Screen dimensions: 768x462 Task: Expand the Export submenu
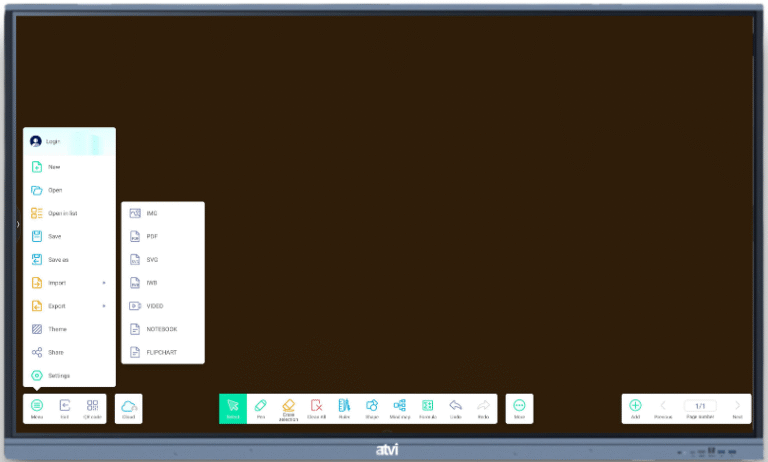[69, 306]
